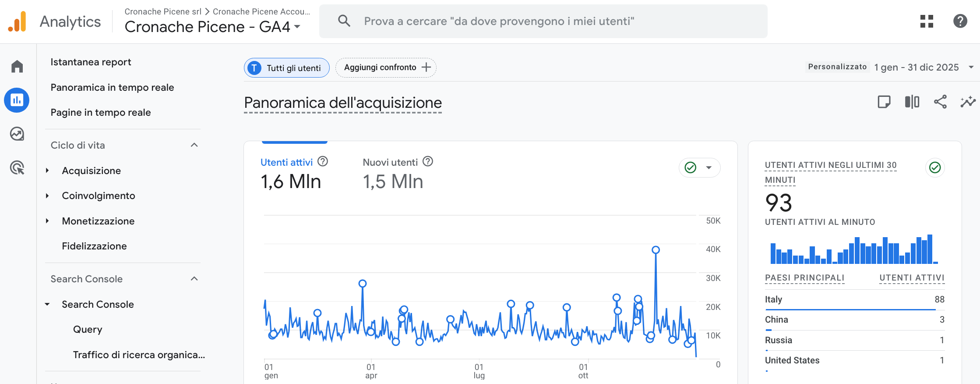Viewport: 980px width, 384px height.
Task: Click Utenti attivi help info icon
Action: (323, 162)
